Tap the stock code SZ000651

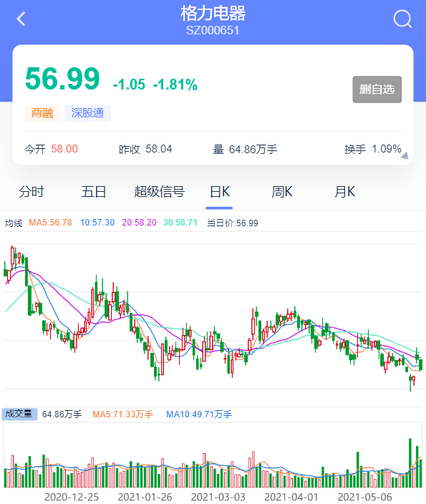[x=213, y=31]
